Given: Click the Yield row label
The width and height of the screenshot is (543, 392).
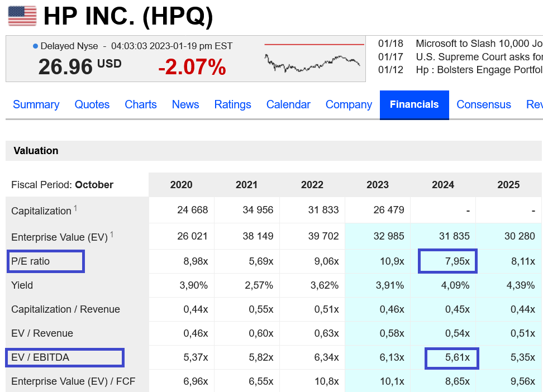Looking at the screenshot, I should (x=22, y=285).
